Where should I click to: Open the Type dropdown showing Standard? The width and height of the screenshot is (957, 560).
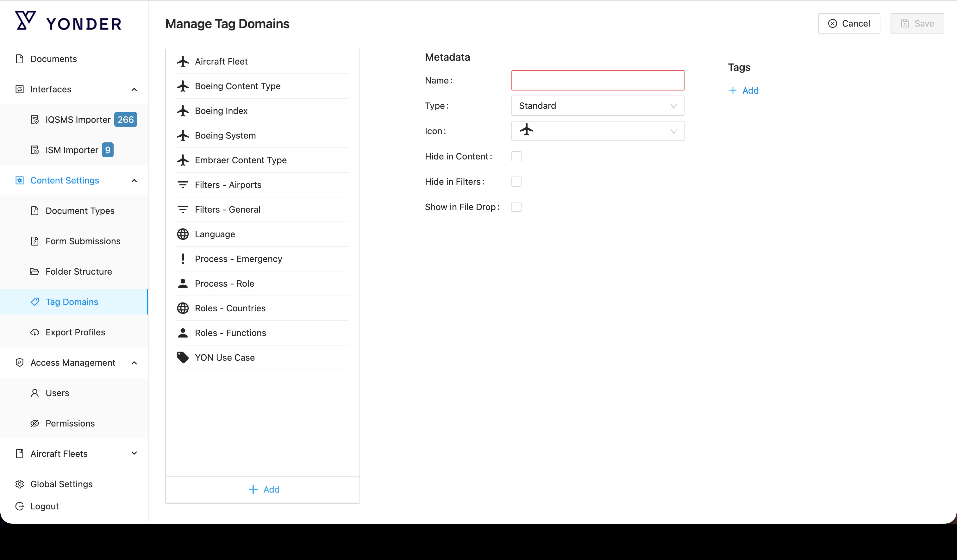[597, 106]
